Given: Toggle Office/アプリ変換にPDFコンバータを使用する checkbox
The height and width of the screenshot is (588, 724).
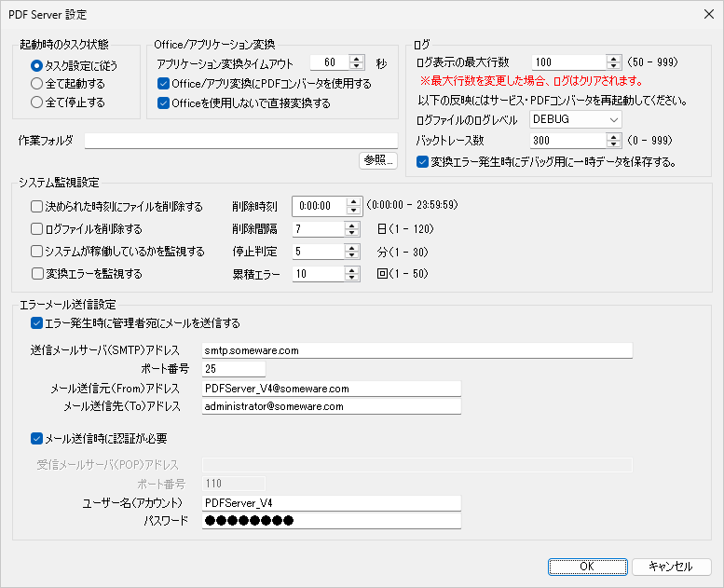Looking at the screenshot, I should point(164,84).
